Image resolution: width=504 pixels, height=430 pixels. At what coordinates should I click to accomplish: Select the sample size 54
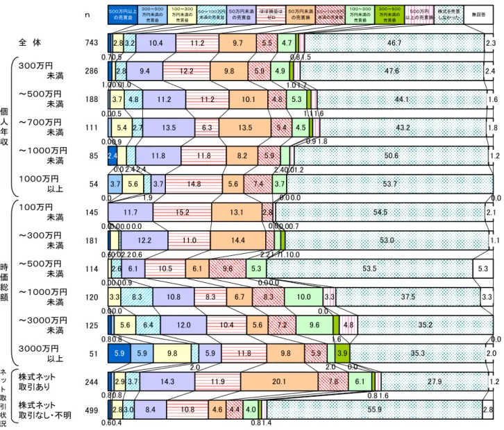[94, 184]
